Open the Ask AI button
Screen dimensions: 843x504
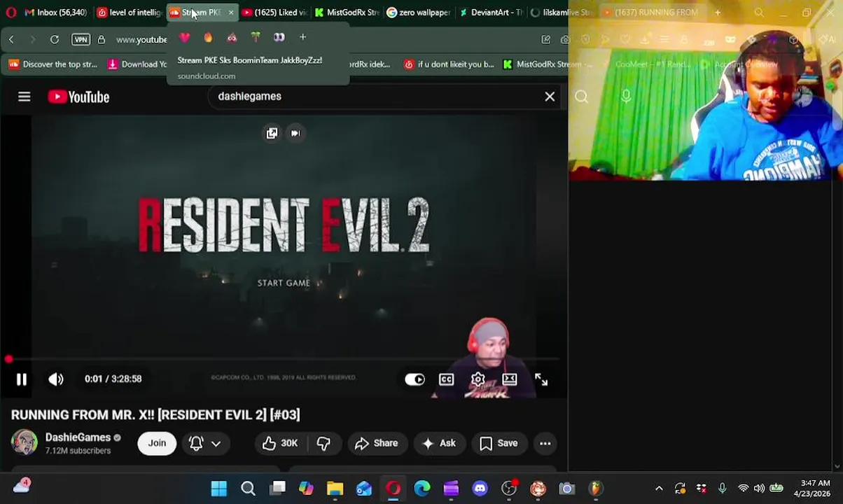439,443
